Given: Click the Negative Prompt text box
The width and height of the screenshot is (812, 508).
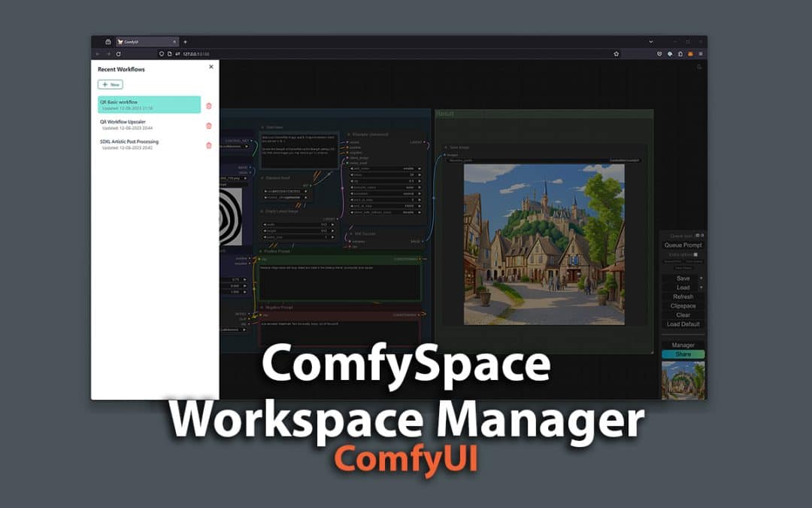Looking at the screenshot, I should coord(340,333).
